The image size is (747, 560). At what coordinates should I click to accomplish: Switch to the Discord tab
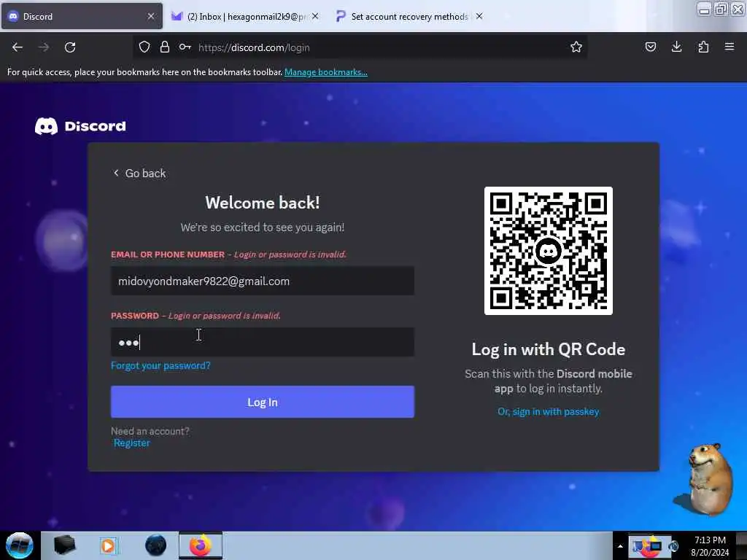(x=82, y=16)
